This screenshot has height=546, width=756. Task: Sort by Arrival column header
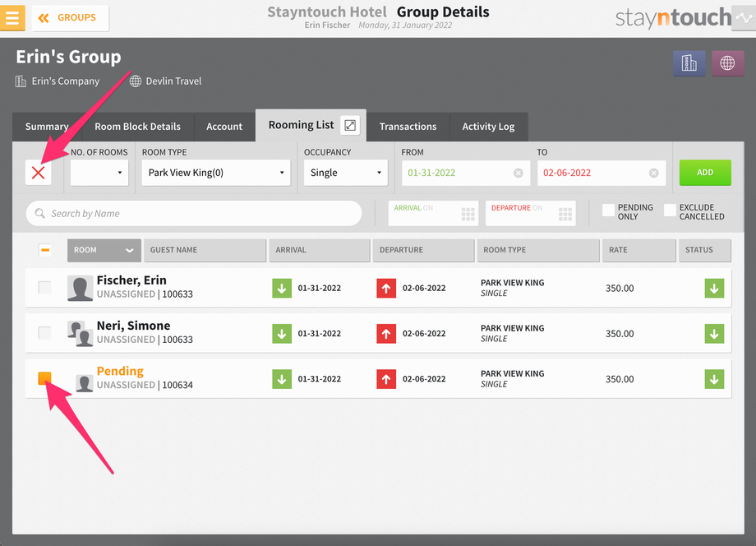(320, 250)
